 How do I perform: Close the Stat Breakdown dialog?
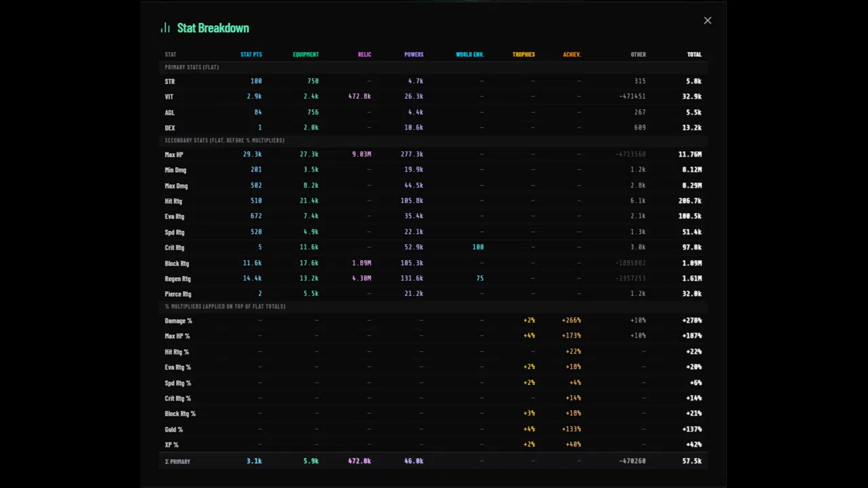707,20
